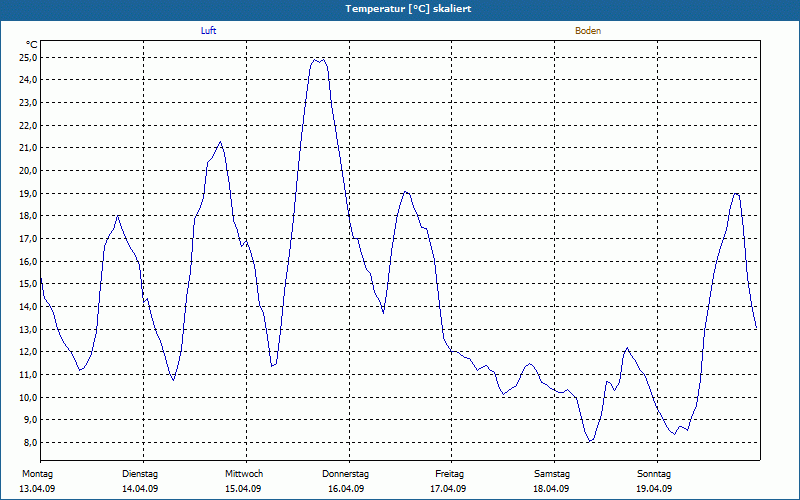This screenshot has height=500, width=800.
Task: Select the '14,0' y-axis value
Action: pos(28,307)
